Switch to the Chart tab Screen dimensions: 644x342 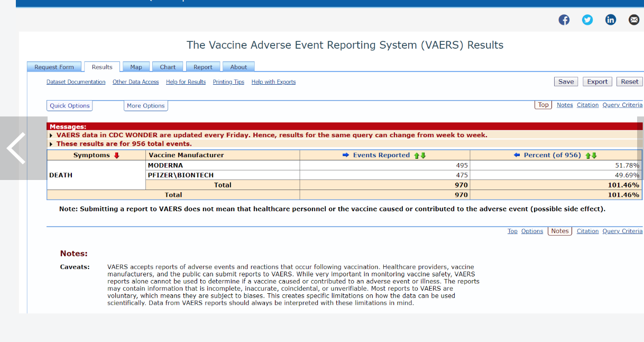click(168, 67)
